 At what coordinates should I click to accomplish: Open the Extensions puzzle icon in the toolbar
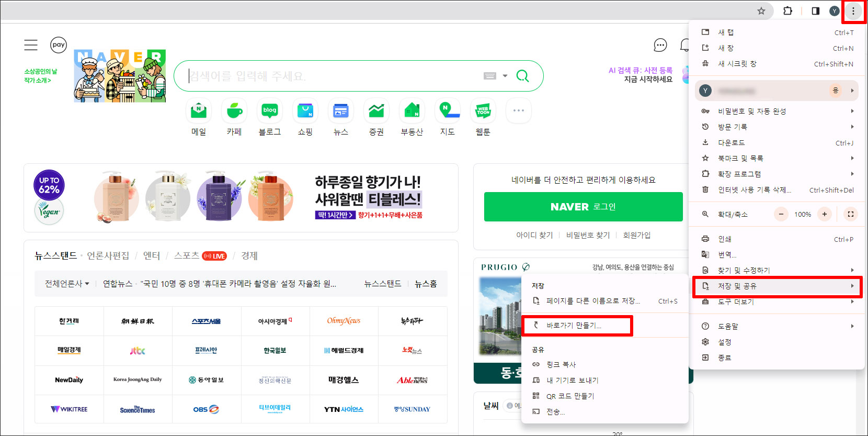[787, 11]
